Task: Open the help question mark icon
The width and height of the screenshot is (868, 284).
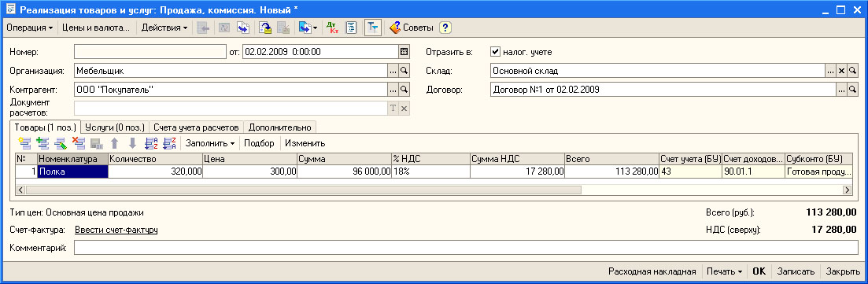Action: click(x=445, y=27)
